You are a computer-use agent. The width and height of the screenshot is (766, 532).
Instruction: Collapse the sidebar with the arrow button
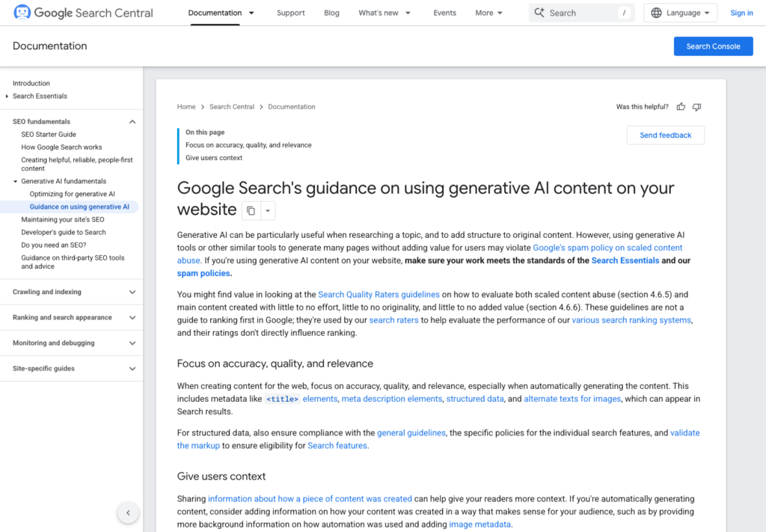pyautogui.click(x=128, y=513)
